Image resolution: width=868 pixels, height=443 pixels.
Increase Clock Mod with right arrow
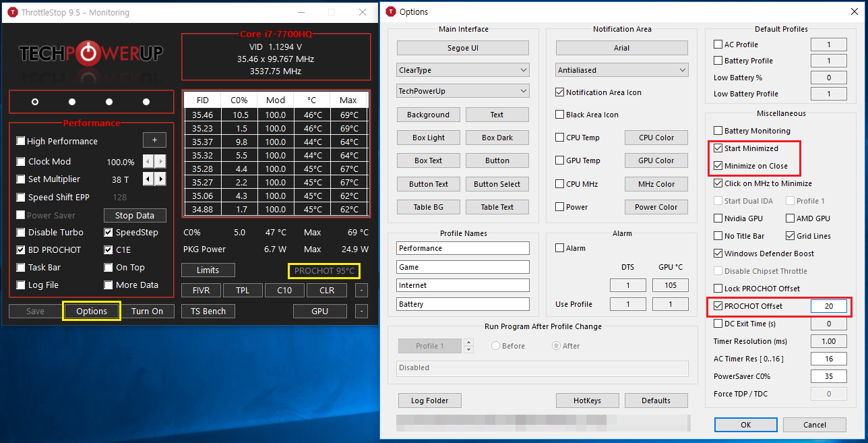(160, 161)
